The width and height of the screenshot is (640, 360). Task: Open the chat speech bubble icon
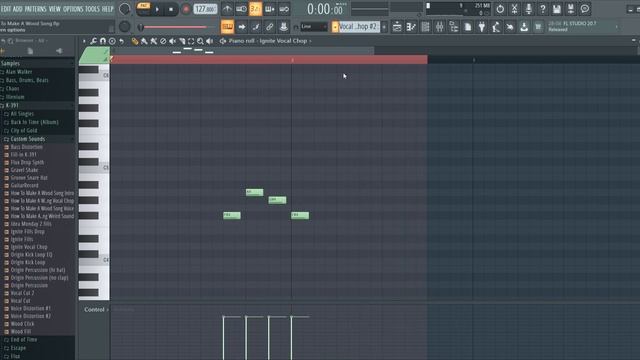[x=585, y=9]
